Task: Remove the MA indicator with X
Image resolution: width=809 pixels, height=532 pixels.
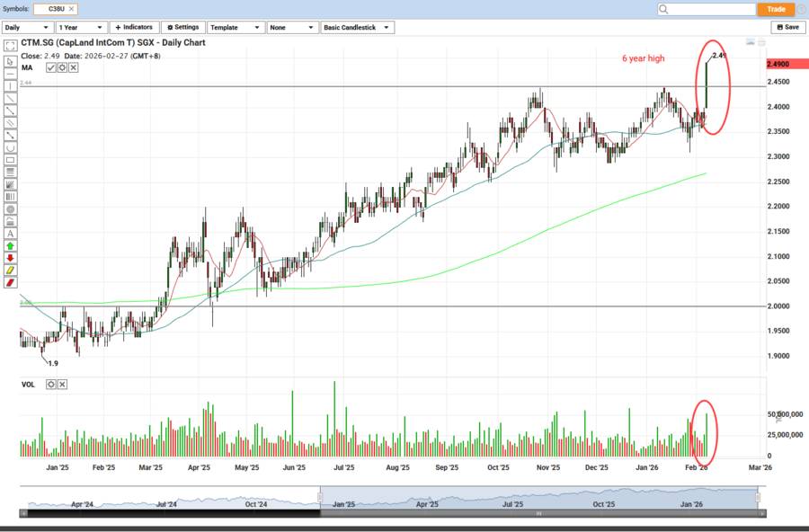Action: point(73,67)
